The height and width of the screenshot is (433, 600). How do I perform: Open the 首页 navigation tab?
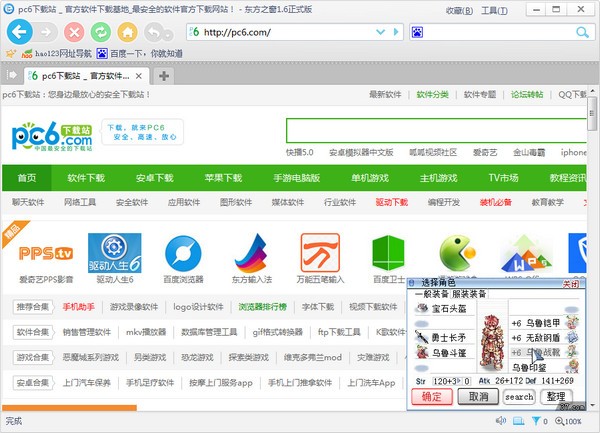pos(27,178)
